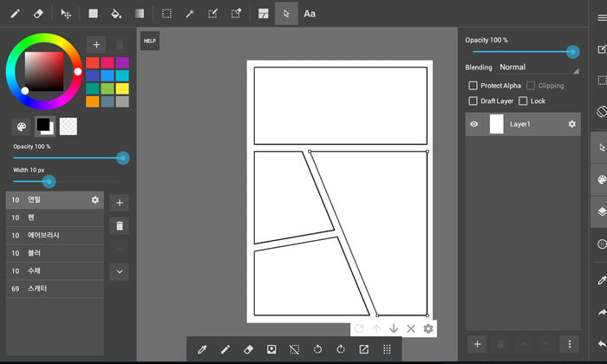Toggle Layer1 visibility eye
The height and width of the screenshot is (364, 607).
pos(473,124)
